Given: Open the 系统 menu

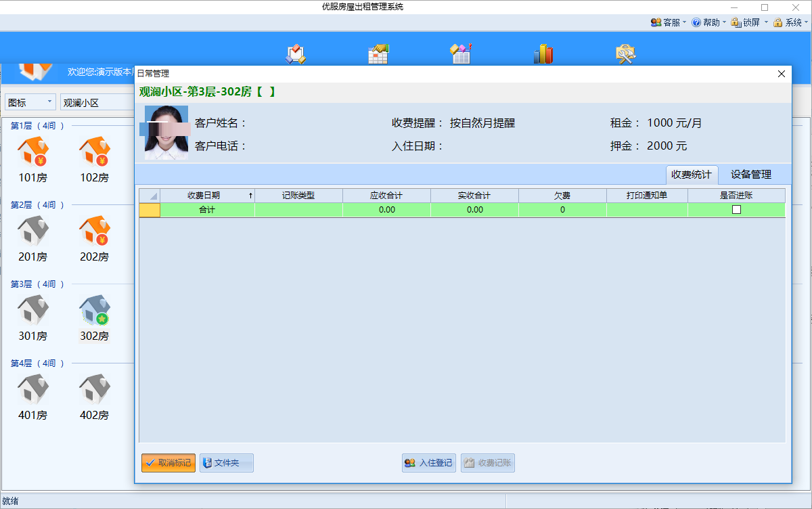Looking at the screenshot, I should pos(790,22).
